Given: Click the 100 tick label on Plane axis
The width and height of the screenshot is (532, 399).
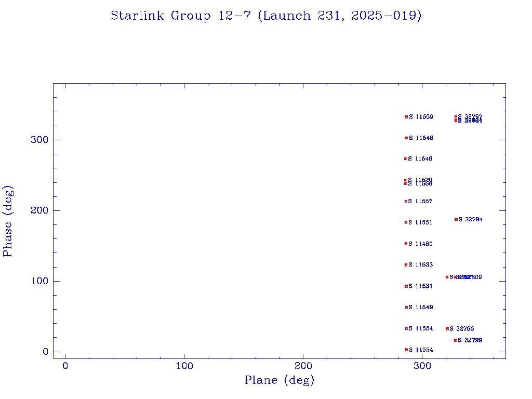Looking at the screenshot, I should 184,366.
